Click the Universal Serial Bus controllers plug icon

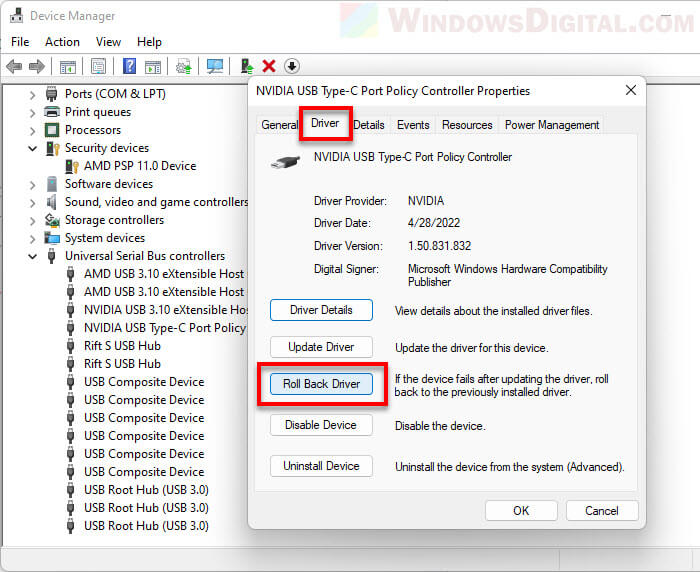pyautogui.click(x=52, y=256)
